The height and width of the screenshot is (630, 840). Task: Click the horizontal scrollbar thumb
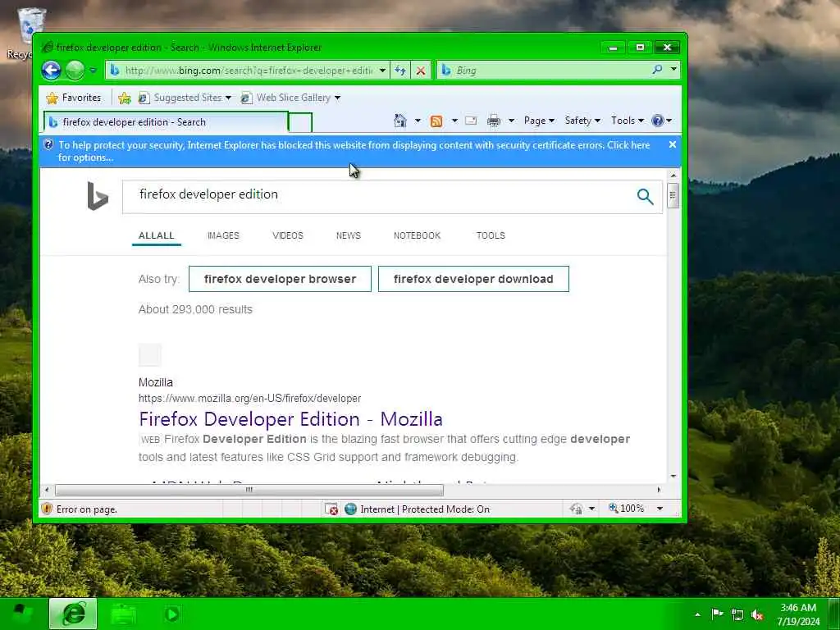coord(249,490)
